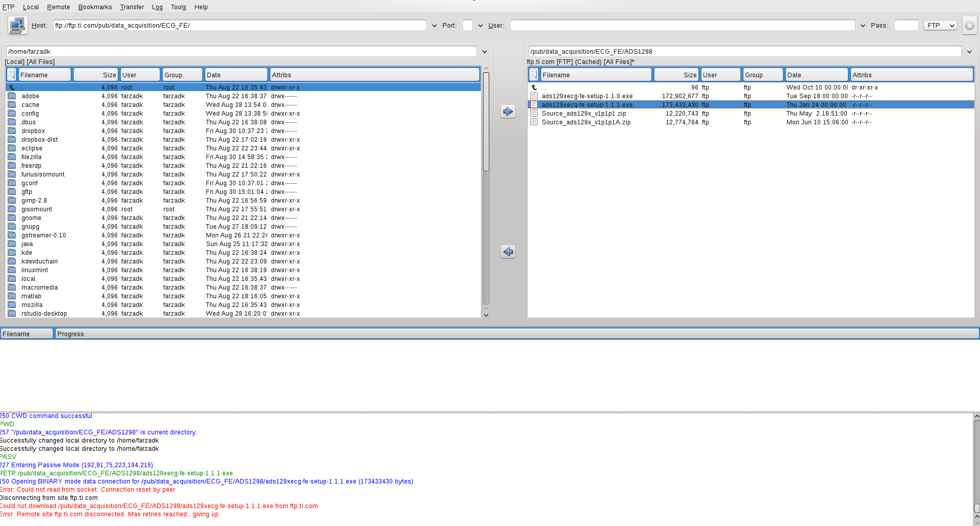Click the User input field
Screen dimensions: 980x526
683,26
